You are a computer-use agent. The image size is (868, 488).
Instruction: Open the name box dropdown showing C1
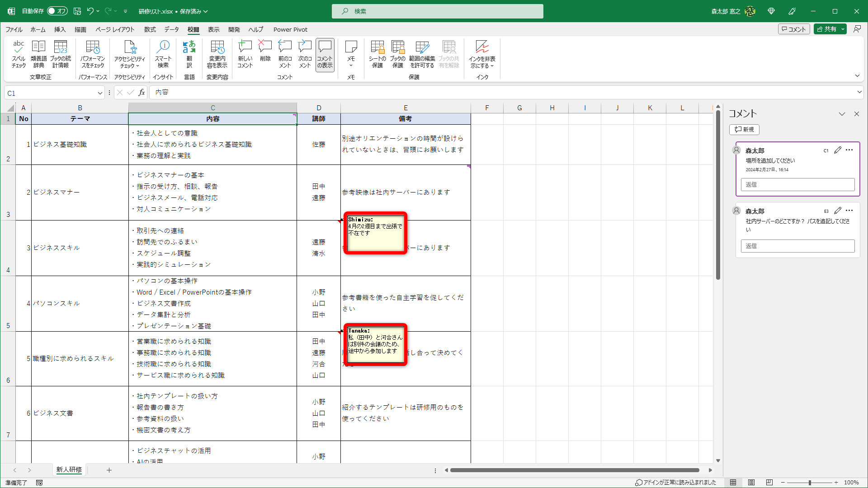(x=100, y=93)
